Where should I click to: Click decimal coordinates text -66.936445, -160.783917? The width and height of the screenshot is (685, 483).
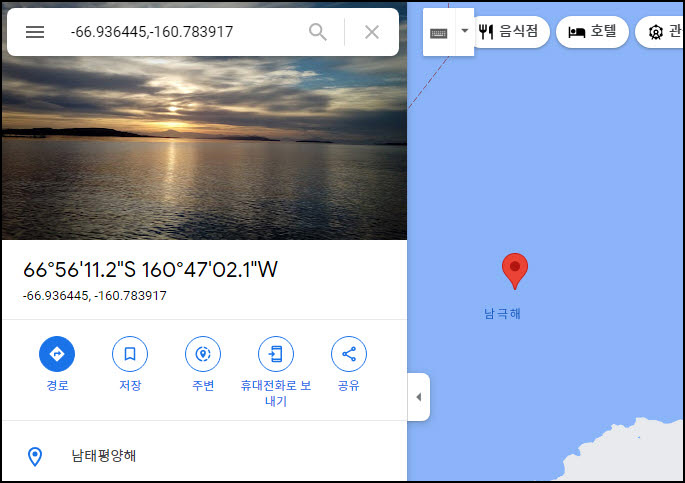coord(95,296)
